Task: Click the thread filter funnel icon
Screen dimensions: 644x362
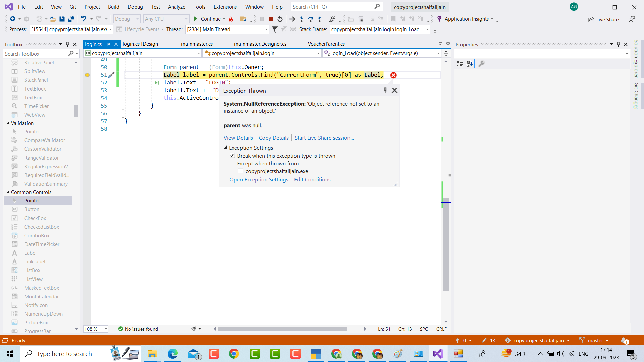Action: (275, 29)
